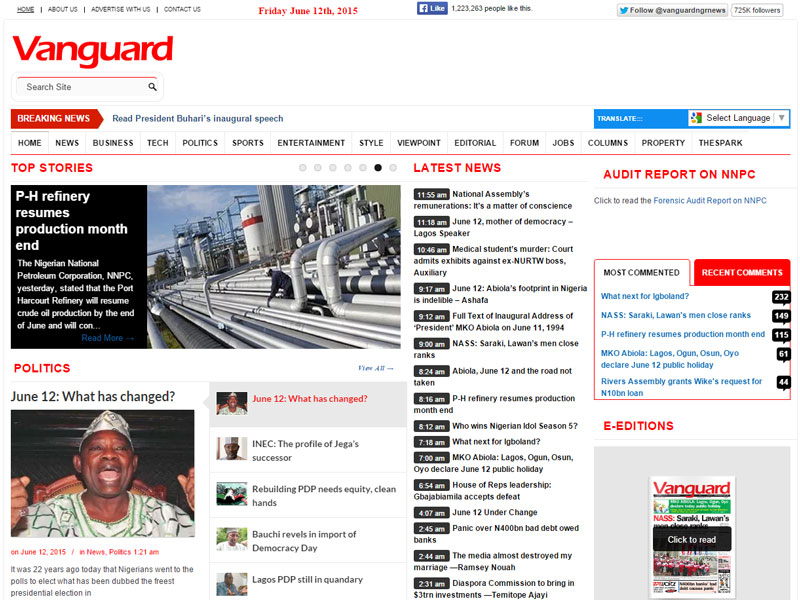The height and width of the screenshot is (600, 800).
Task: Click the Vanguard logo
Action: click(92, 51)
